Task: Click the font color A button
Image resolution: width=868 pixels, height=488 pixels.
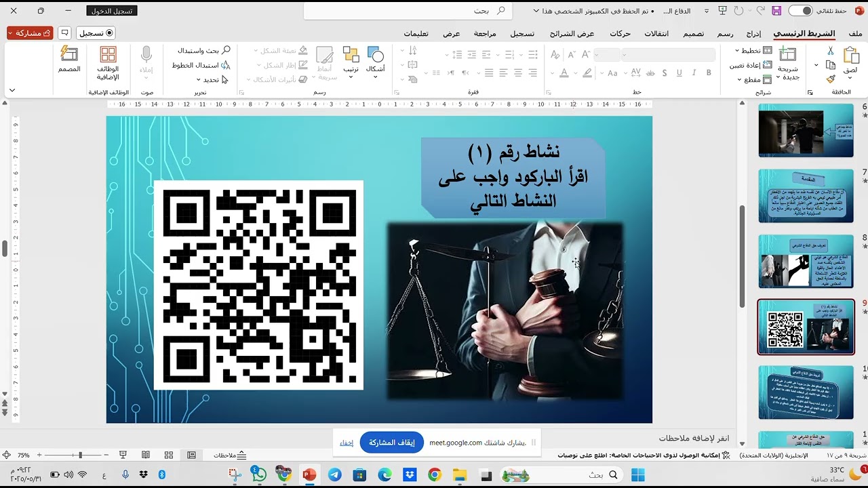Action: pyautogui.click(x=564, y=73)
